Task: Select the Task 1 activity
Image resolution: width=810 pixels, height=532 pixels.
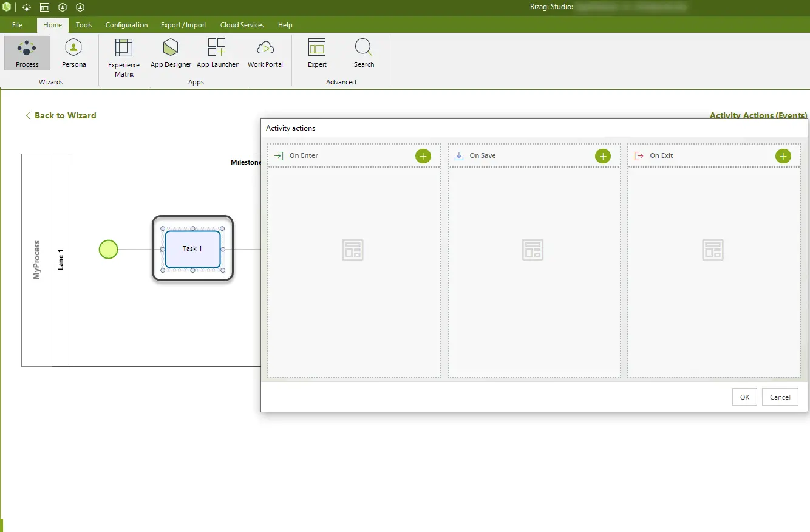Action: point(192,248)
